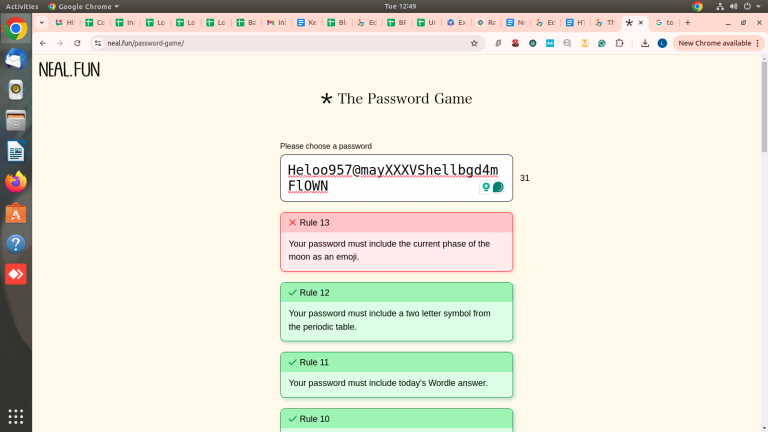This screenshot has width=768, height=432.
Task: Open the Chrome downloads icon
Action: 645,43
